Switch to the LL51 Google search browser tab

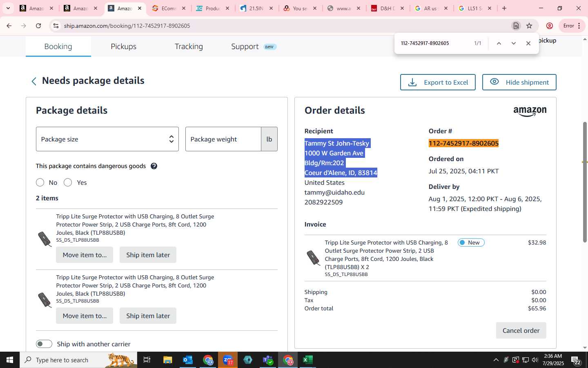click(475, 8)
